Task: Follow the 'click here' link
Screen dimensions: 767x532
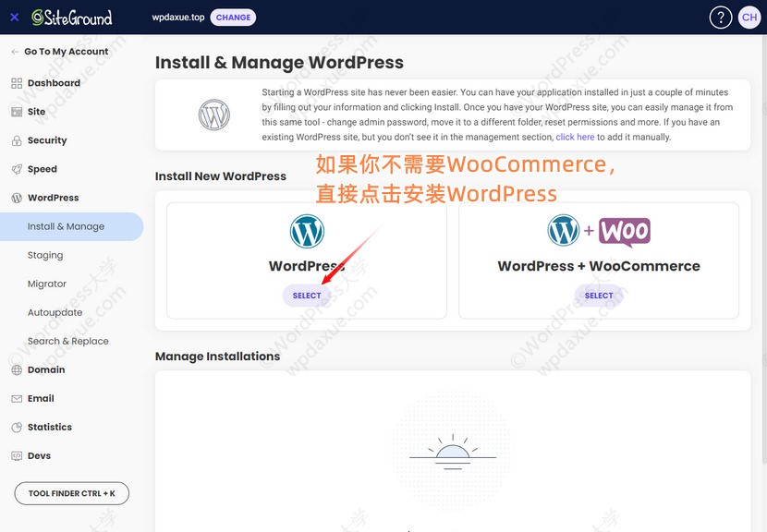Action: tap(575, 137)
